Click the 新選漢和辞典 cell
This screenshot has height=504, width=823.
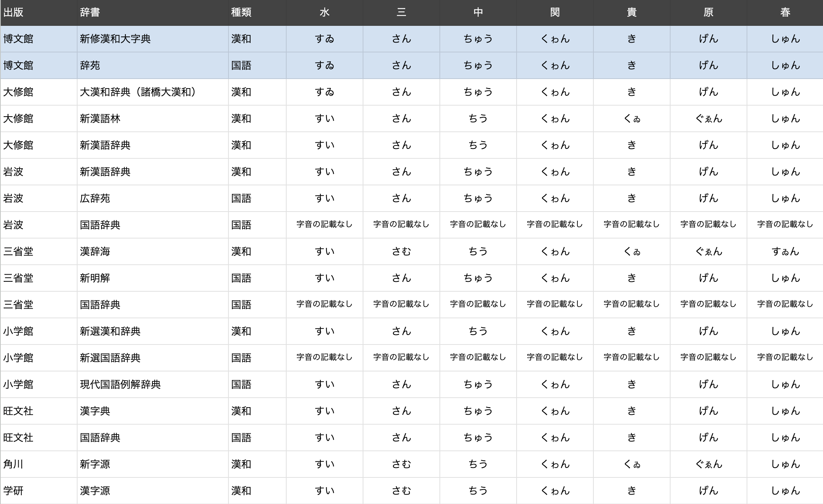coord(152,331)
